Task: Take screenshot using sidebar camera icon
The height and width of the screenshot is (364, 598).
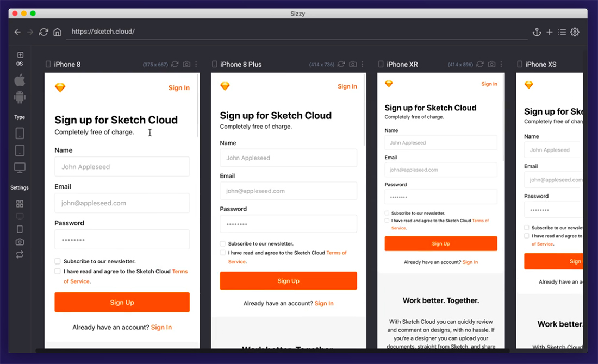Action: click(x=20, y=242)
